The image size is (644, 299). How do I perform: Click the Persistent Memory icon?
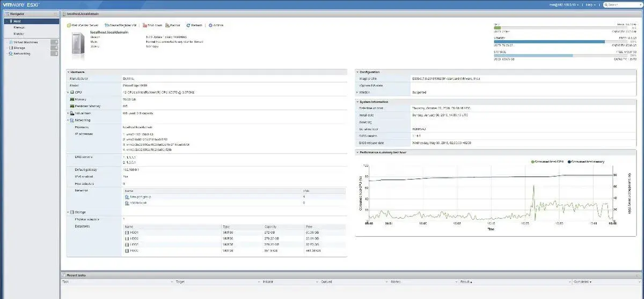tap(72, 106)
